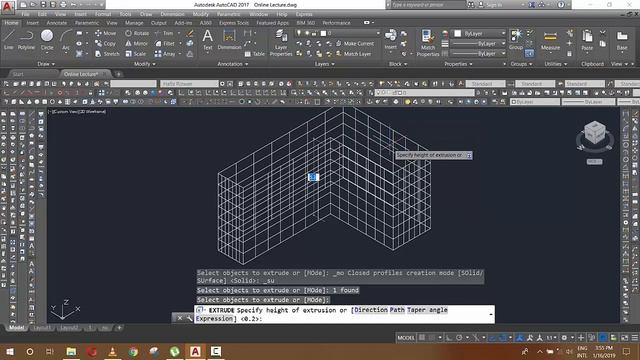Click Make Current layer button

click(x=355, y=43)
